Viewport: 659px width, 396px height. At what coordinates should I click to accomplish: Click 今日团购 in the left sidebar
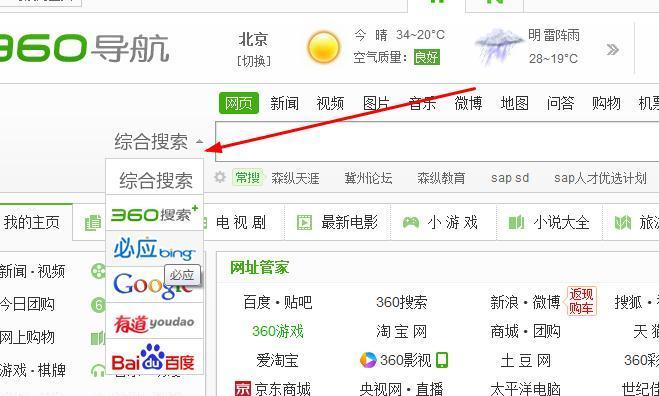pyautogui.click(x=27, y=304)
